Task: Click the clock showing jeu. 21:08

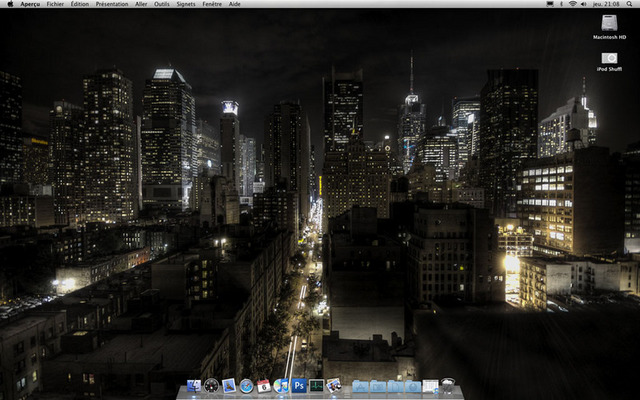Action: tap(607, 4)
